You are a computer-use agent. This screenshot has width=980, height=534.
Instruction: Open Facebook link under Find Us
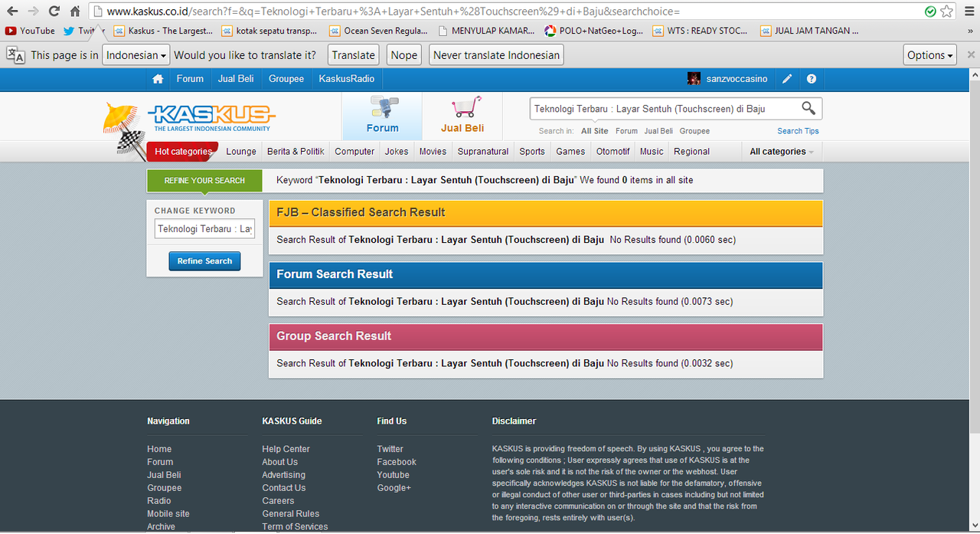click(397, 462)
